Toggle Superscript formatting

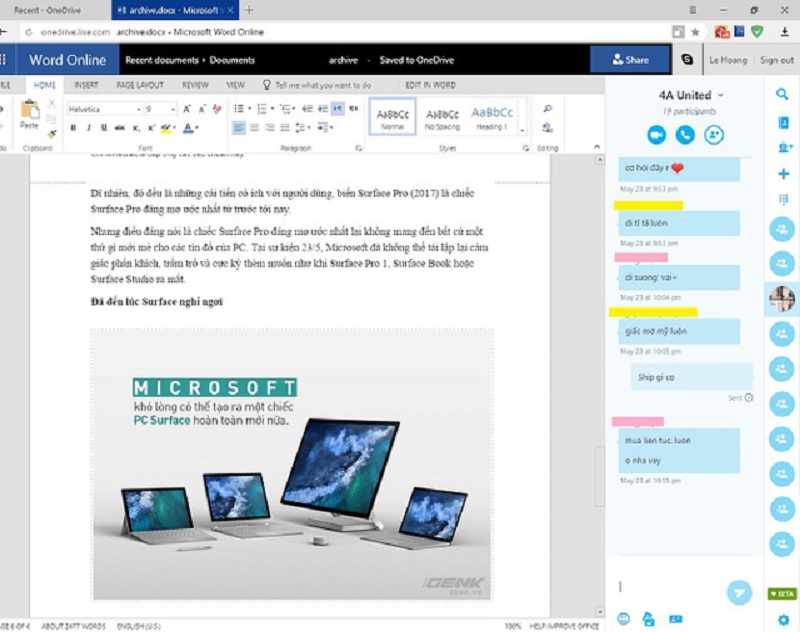click(151, 128)
